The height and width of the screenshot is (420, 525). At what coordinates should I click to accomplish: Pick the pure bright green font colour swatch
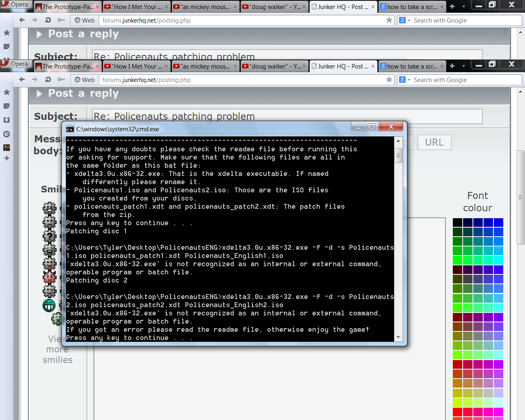tap(457, 260)
